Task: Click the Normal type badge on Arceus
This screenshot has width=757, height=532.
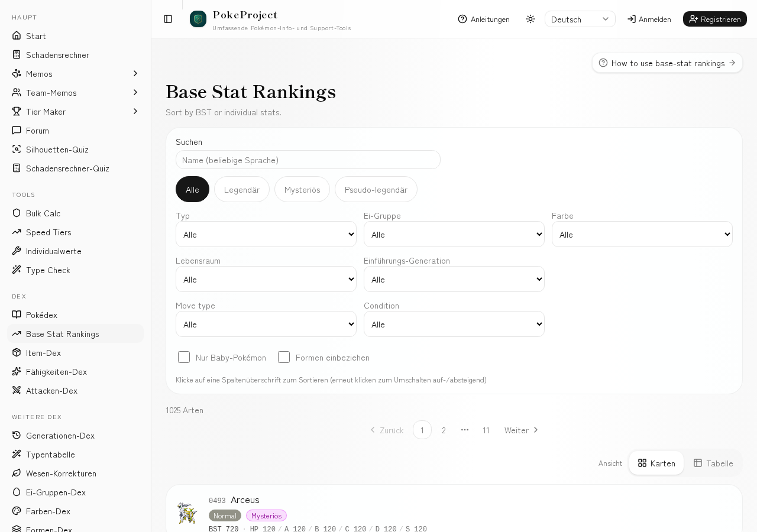Action: point(225,515)
